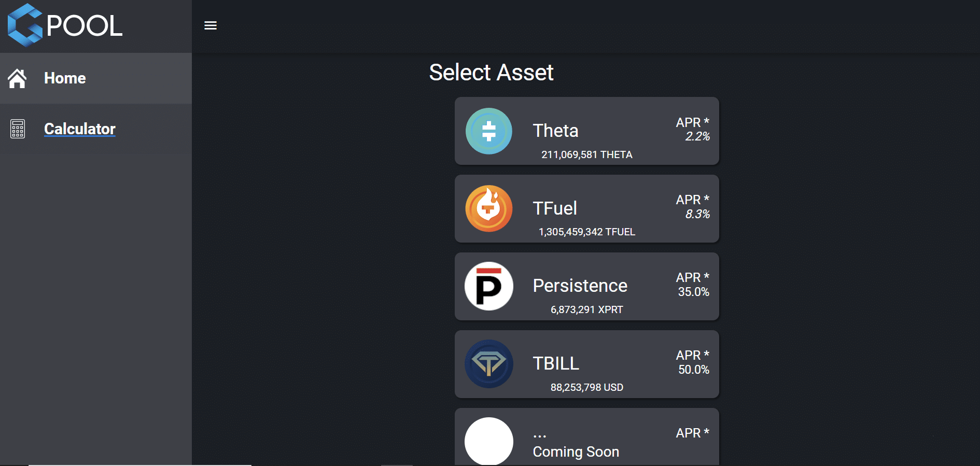This screenshot has width=980, height=466.
Task: Select the TFuel asset name
Action: [555, 208]
